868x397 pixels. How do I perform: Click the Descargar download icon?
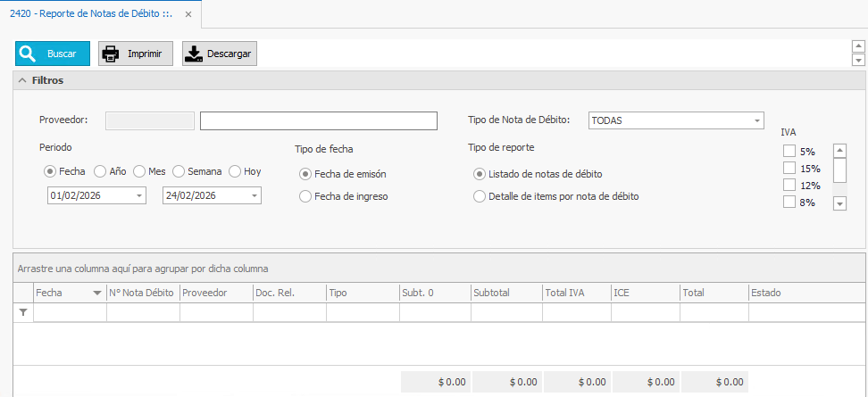click(x=194, y=54)
